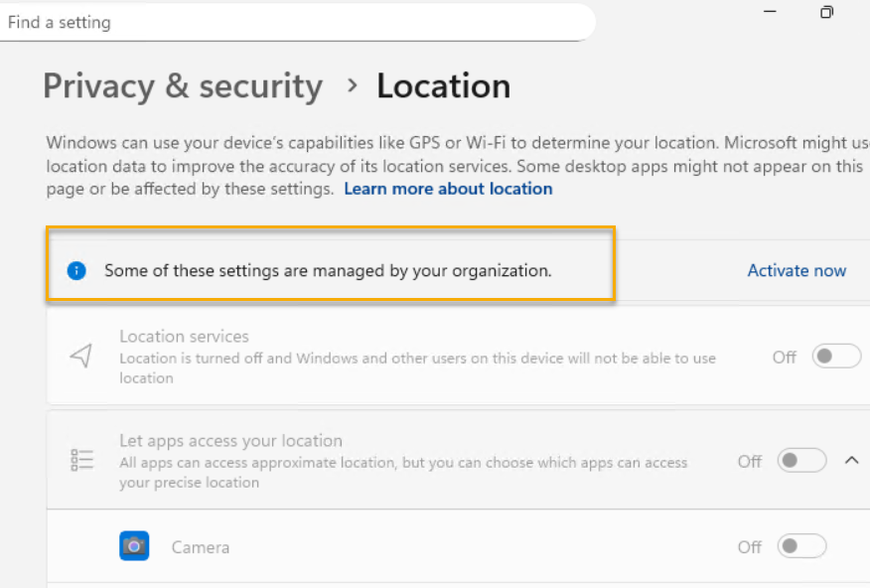Collapse the Let apps access your location section
Screen dimensions: 870x588
(851, 461)
